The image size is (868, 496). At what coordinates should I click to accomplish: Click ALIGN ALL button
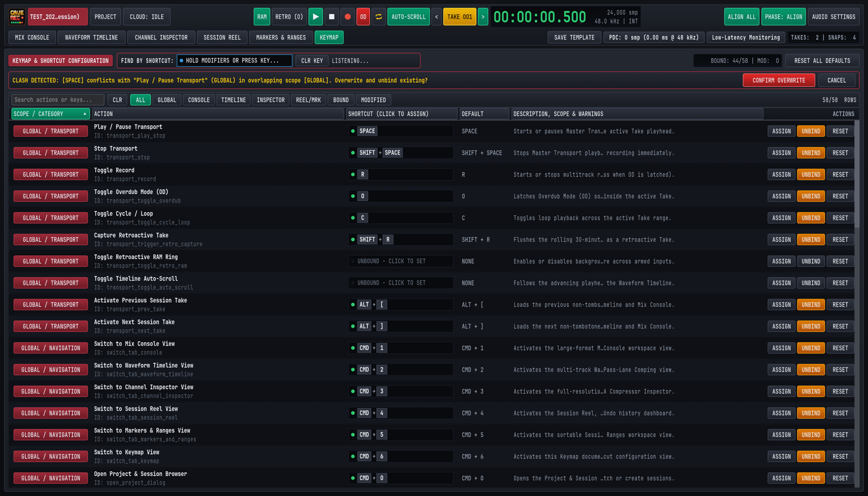741,17
